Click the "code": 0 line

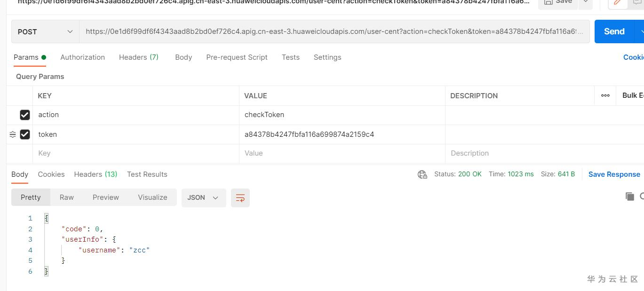pyautogui.click(x=82, y=229)
